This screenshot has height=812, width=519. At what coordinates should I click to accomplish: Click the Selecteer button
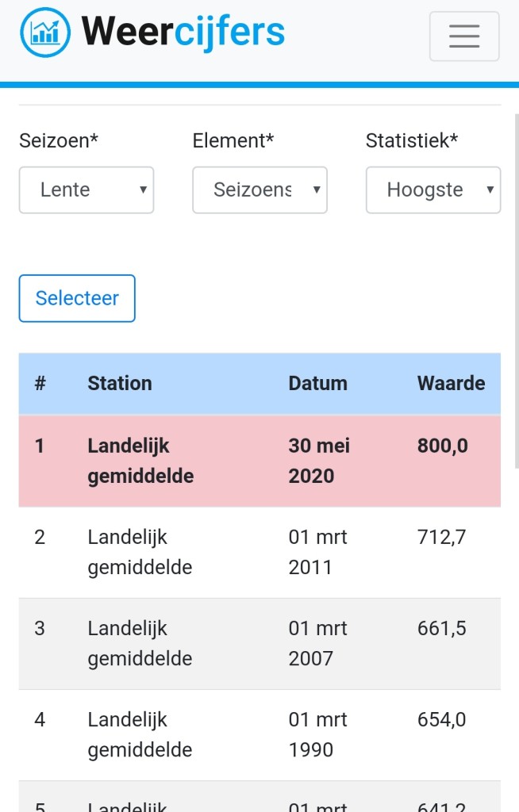(x=77, y=298)
